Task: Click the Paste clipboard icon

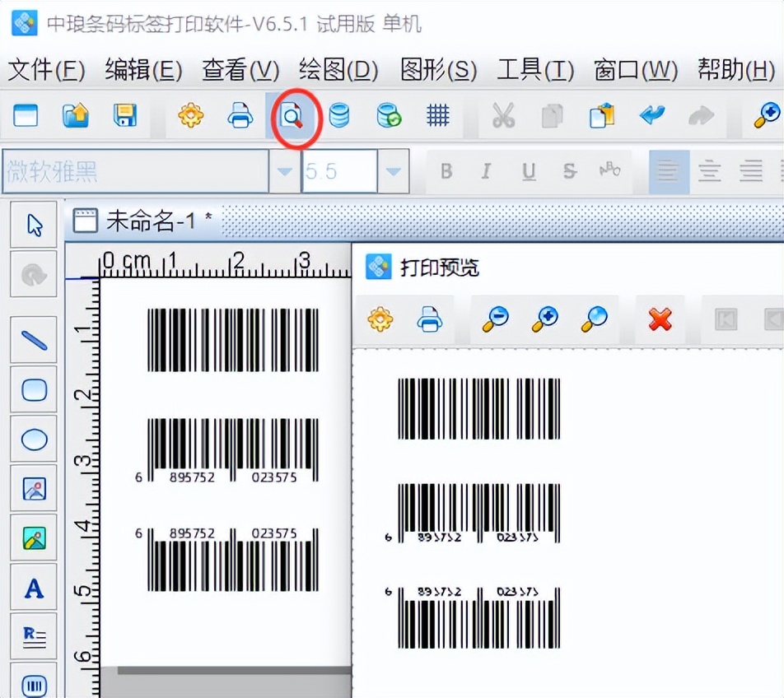Action: [x=602, y=115]
